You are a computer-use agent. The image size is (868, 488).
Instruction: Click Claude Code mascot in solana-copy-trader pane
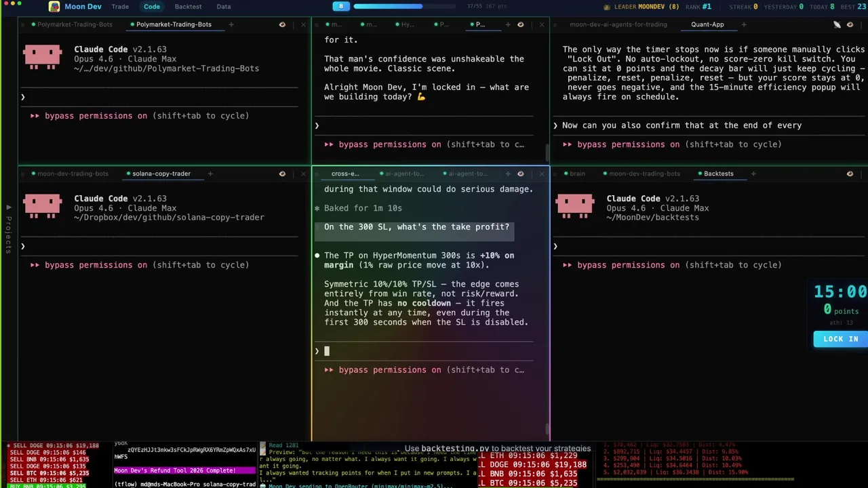[42, 206]
